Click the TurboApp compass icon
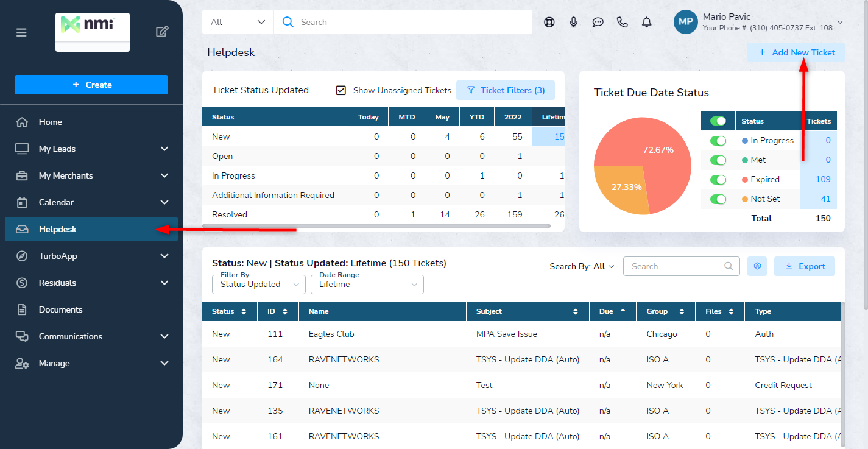 (22, 256)
